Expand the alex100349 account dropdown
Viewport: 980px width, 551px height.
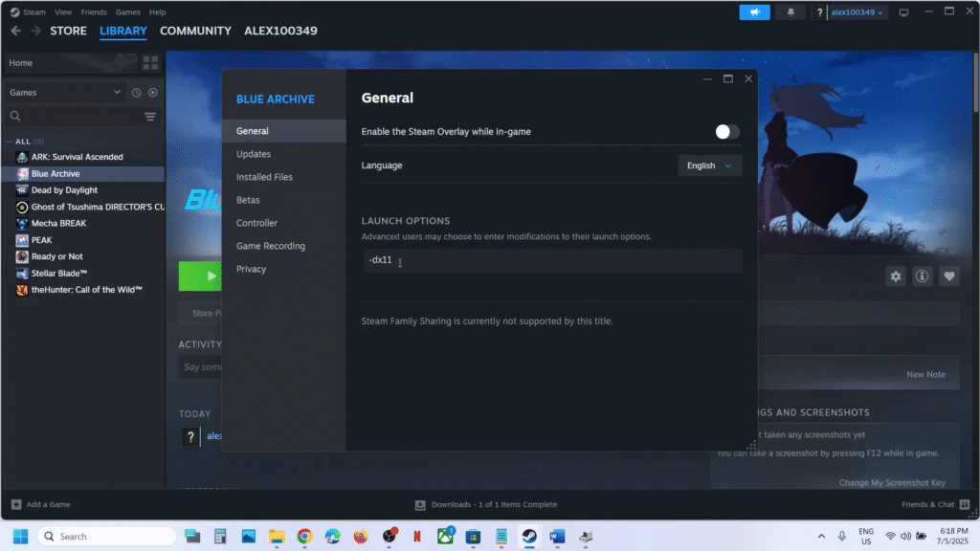click(857, 11)
